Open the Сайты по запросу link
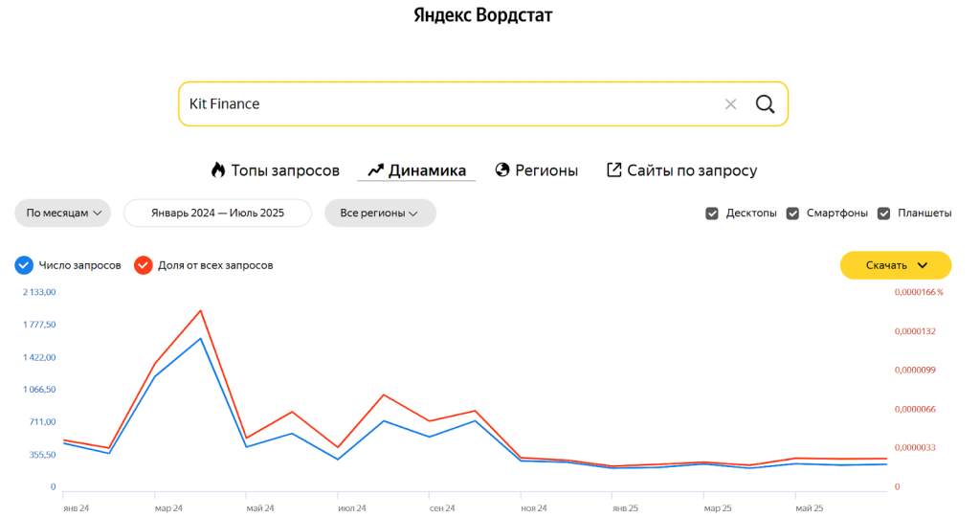980x518 pixels. [x=692, y=170]
